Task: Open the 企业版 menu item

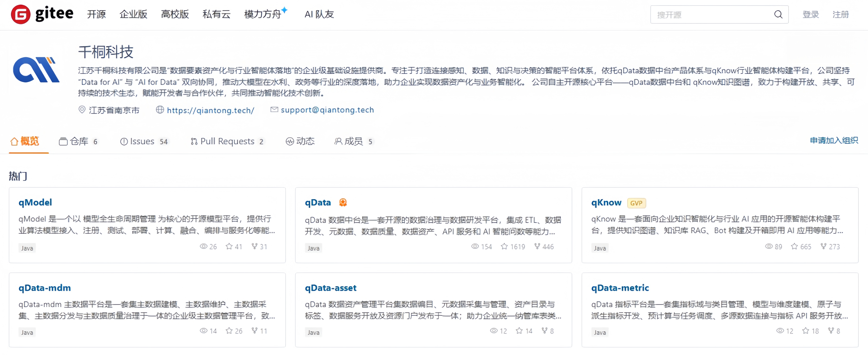Action: (133, 14)
